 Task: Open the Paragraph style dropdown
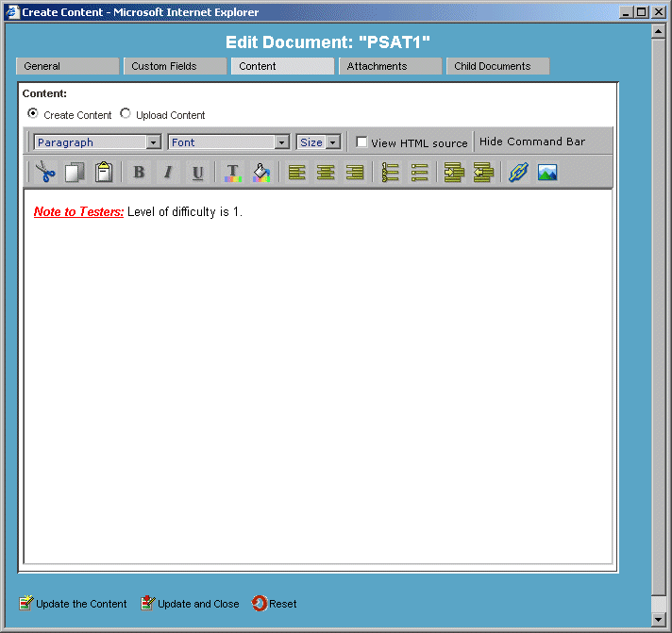pos(97,142)
